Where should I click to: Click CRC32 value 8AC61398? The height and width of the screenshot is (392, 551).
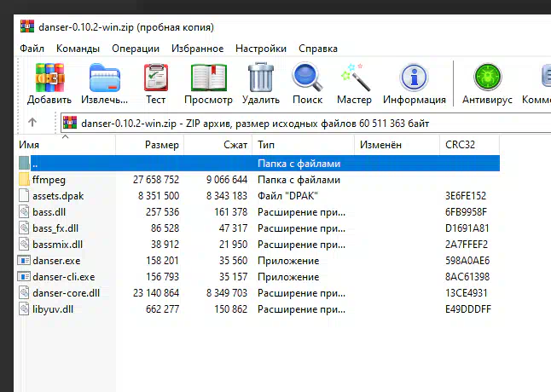pyautogui.click(x=467, y=277)
